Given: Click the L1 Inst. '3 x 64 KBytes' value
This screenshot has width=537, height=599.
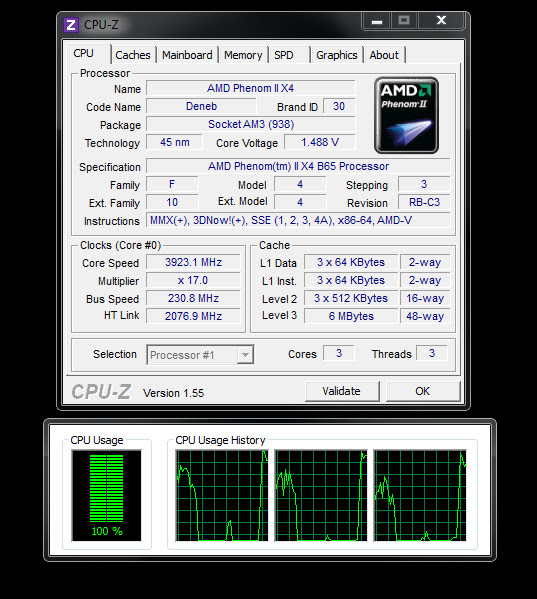Looking at the screenshot, I should click(x=351, y=280).
